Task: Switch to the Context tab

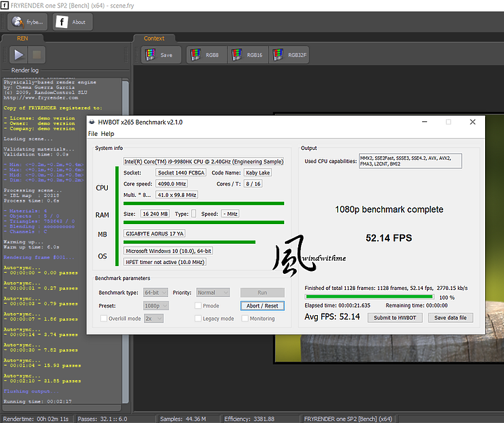Action: point(154,39)
